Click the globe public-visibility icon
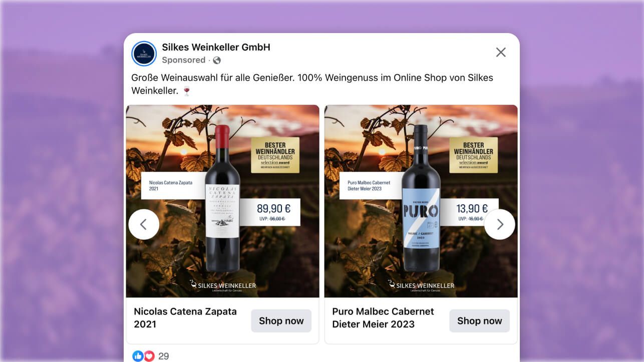This screenshot has height=362, width=644. pos(217,60)
